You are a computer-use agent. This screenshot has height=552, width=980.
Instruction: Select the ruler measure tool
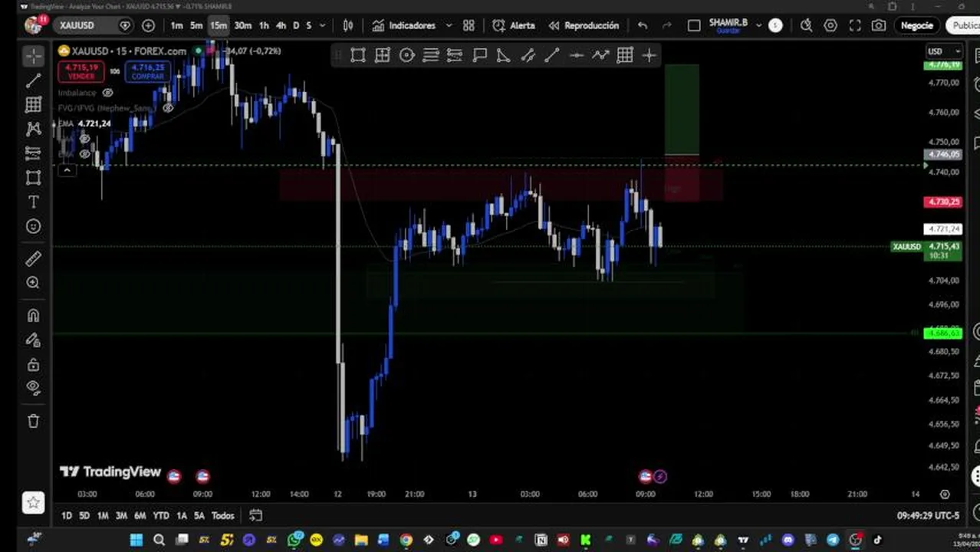click(33, 259)
